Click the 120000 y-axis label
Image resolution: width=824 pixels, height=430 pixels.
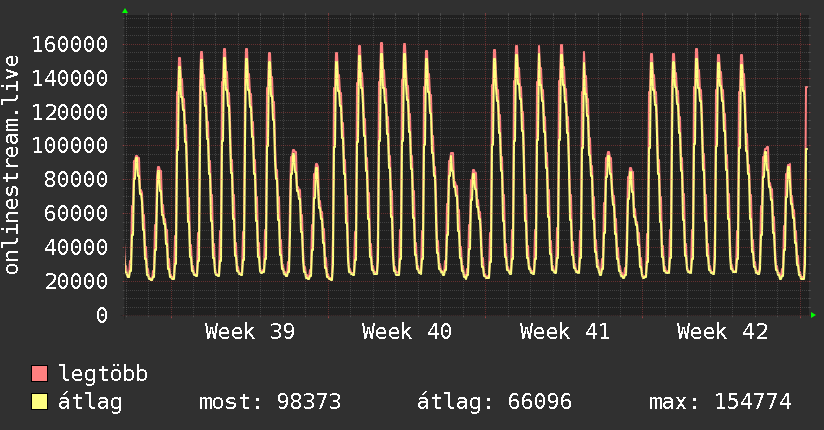pyautogui.click(x=70, y=112)
